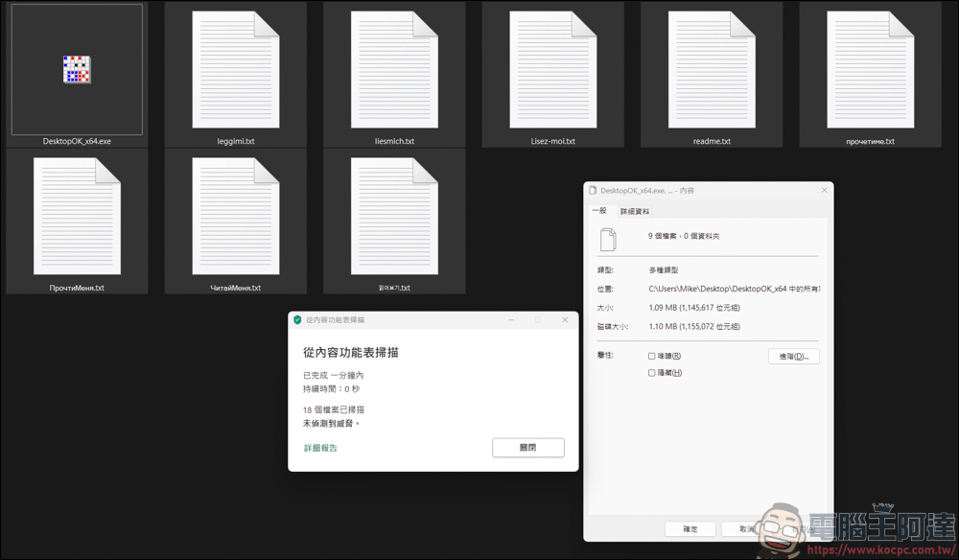Click the 1.10 MB disk size value

[694, 326]
